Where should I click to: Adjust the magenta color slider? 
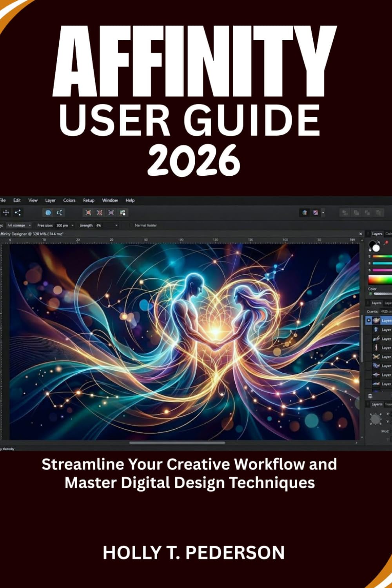click(x=382, y=270)
